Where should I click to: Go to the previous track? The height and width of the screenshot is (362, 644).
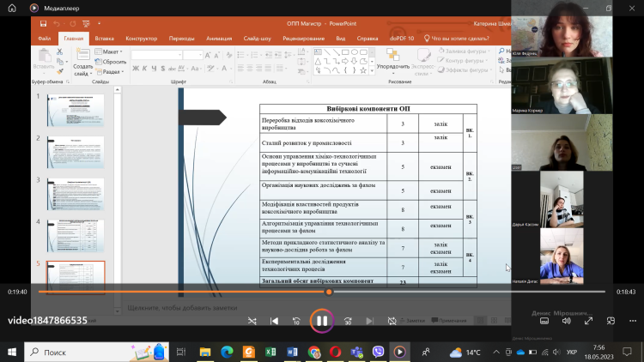[x=274, y=321]
